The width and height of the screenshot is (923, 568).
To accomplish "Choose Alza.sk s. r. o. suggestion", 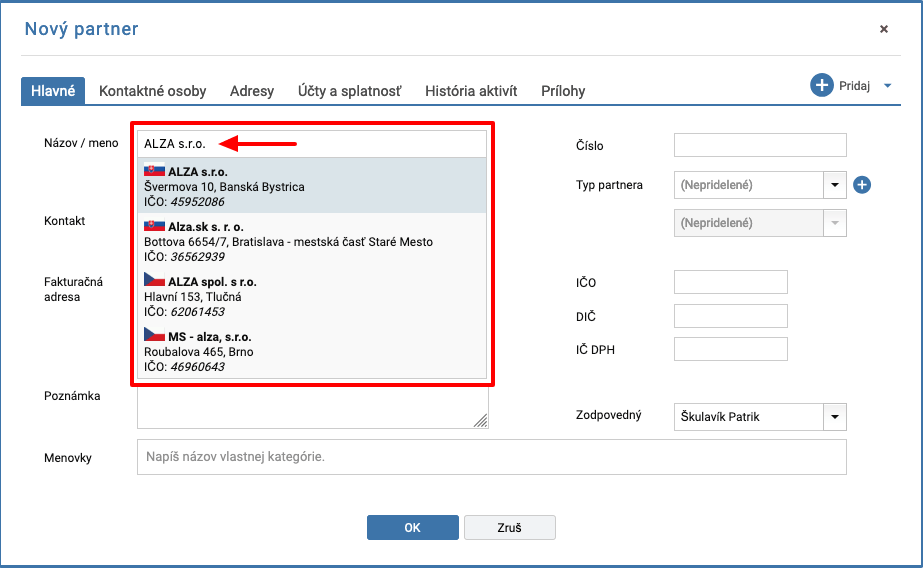I will (x=312, y=241).
